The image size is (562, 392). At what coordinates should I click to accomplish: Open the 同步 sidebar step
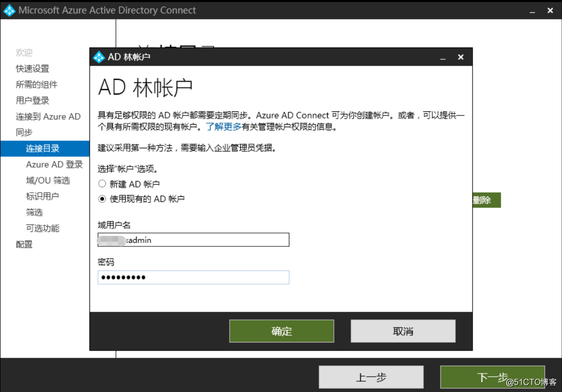[x=24, y=132]
